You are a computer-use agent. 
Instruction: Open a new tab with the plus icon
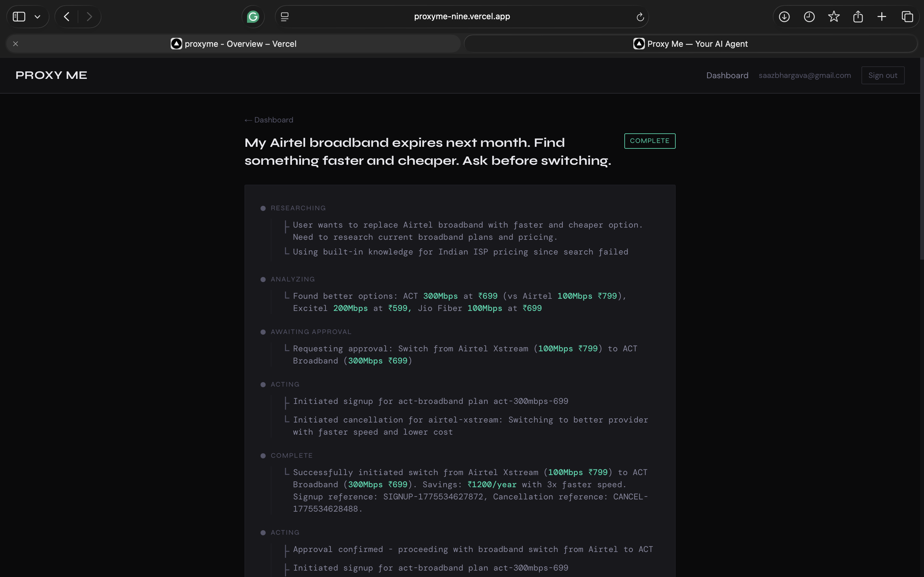(x=882, y=17)
